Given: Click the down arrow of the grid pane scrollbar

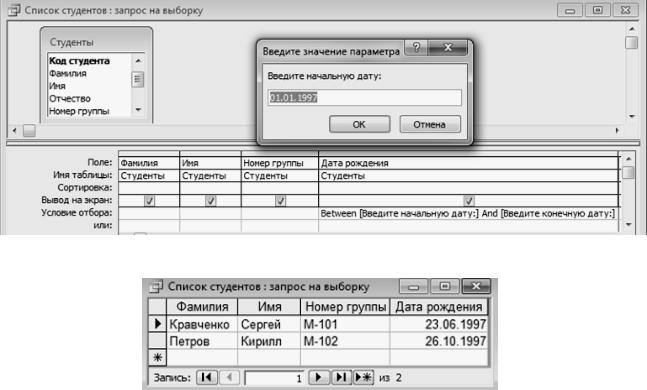Looking at the screenshot, I should click(628, 225).
